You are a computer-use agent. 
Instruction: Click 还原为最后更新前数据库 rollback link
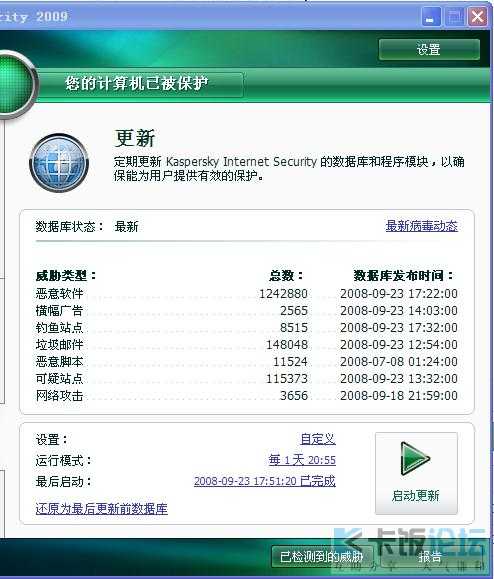click(x=102, y=508)
